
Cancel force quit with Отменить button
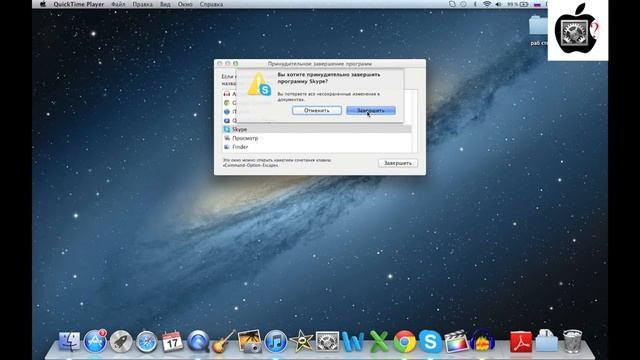[317, 110]
